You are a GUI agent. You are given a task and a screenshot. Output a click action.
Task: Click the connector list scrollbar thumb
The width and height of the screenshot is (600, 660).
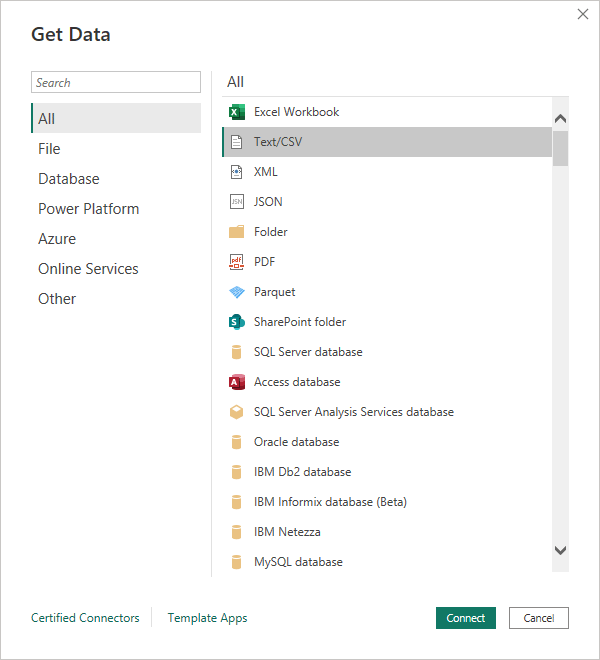point(560,147)
